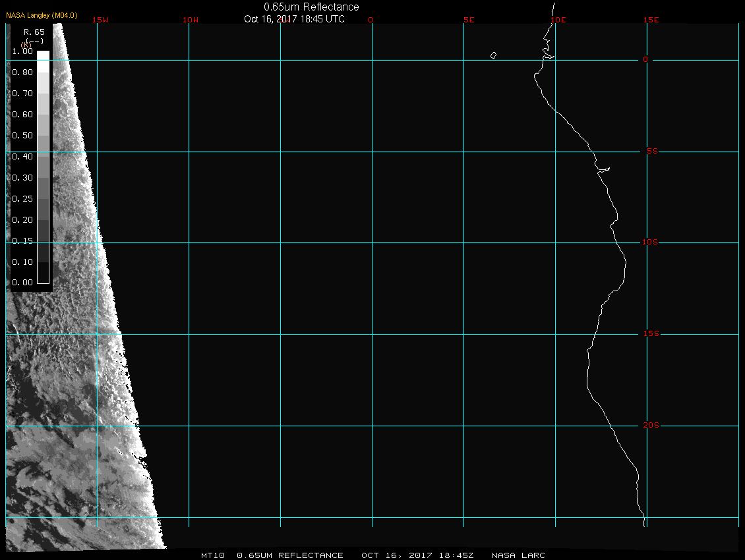
Task: Click the "0.65um Reflectance" title text
Action: pos(311,7)
